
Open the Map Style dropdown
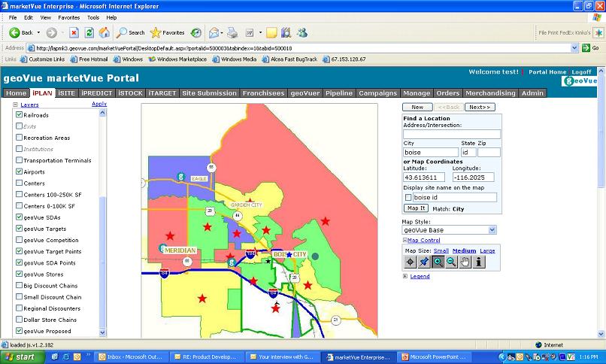(492, 230)
